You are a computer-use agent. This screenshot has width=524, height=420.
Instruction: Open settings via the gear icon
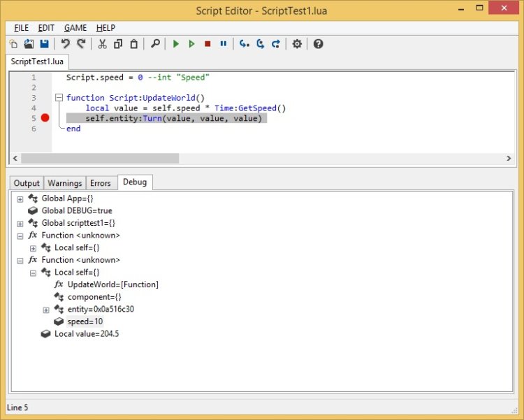[297, 44]
